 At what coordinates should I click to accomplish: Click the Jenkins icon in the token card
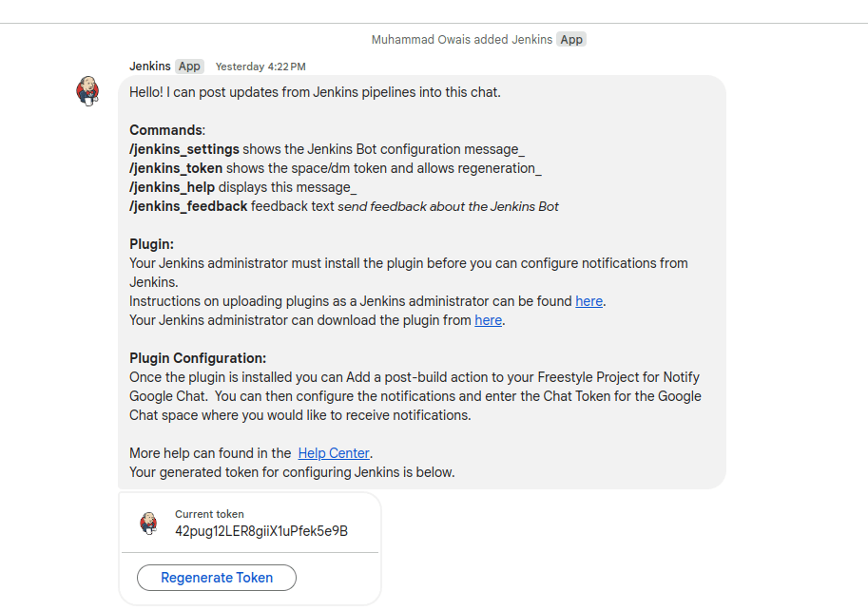pos(148,523)
